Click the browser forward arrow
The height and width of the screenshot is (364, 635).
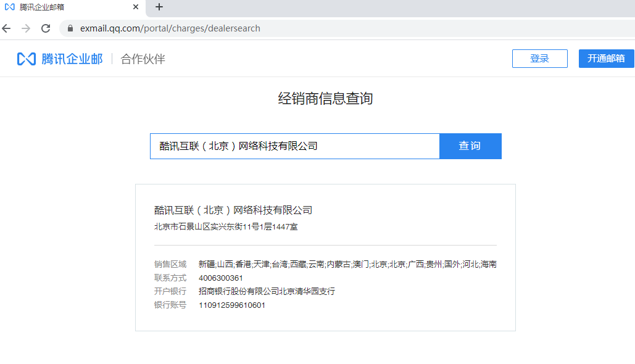point(26,28)
